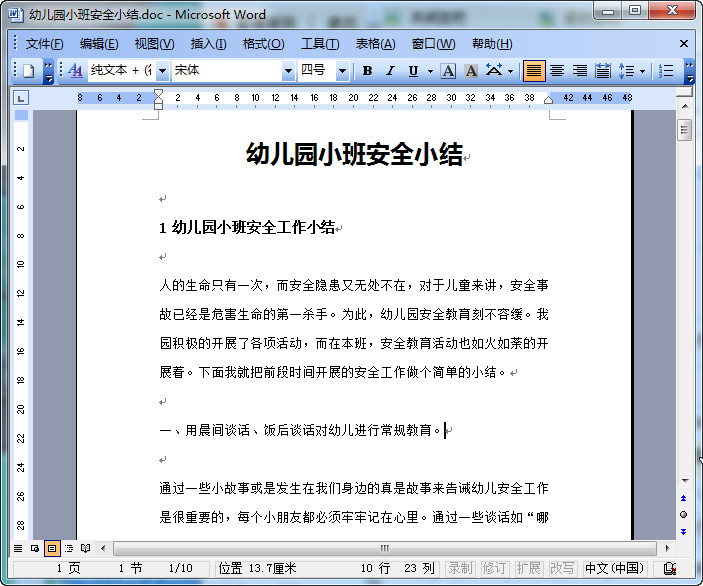The width and height of the screenshot is (703, 586).
Task: Open the font name dropdown
Action: [288, 71]
